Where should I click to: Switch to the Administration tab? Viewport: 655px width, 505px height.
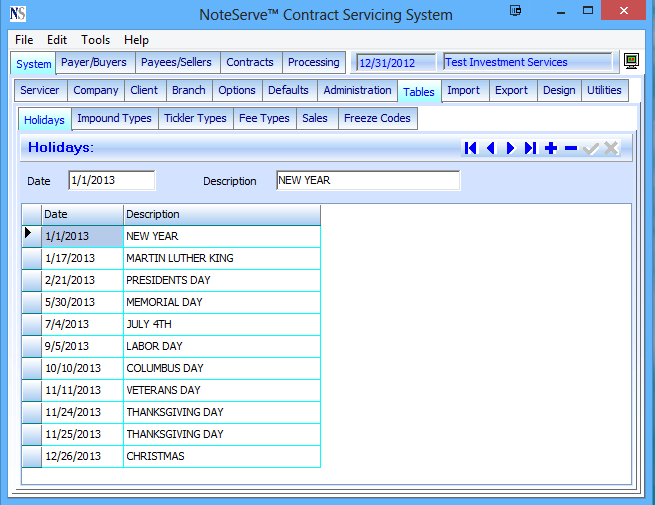coord(357,90)
